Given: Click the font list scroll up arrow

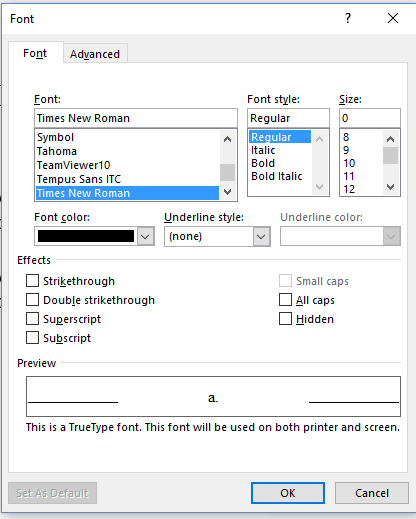Looking at the screenshot, I should pyautogui.click(x=228, y=139).
